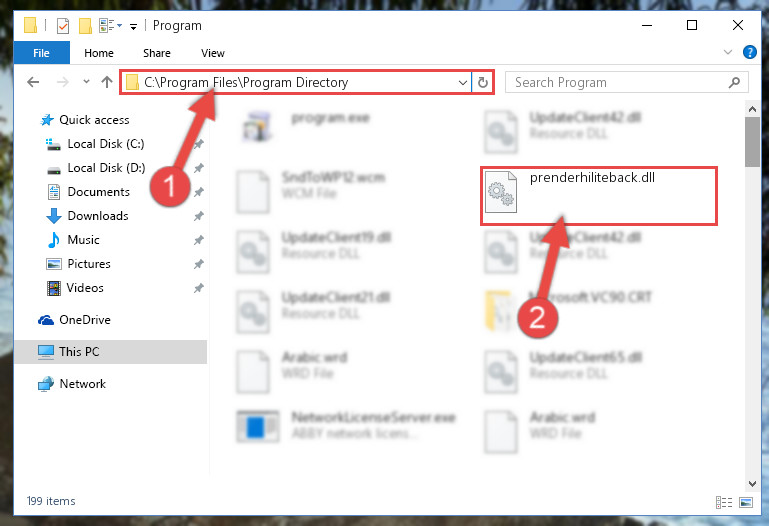
Task: Click the Search Program input field
Action: pyautogui.click(x=618, y=82)
